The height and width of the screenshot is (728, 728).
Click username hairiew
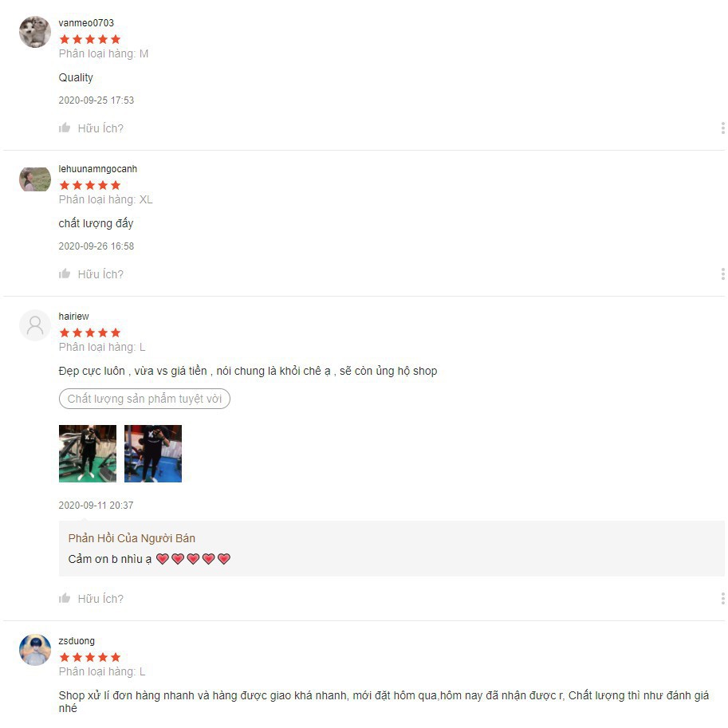[73, 317]
